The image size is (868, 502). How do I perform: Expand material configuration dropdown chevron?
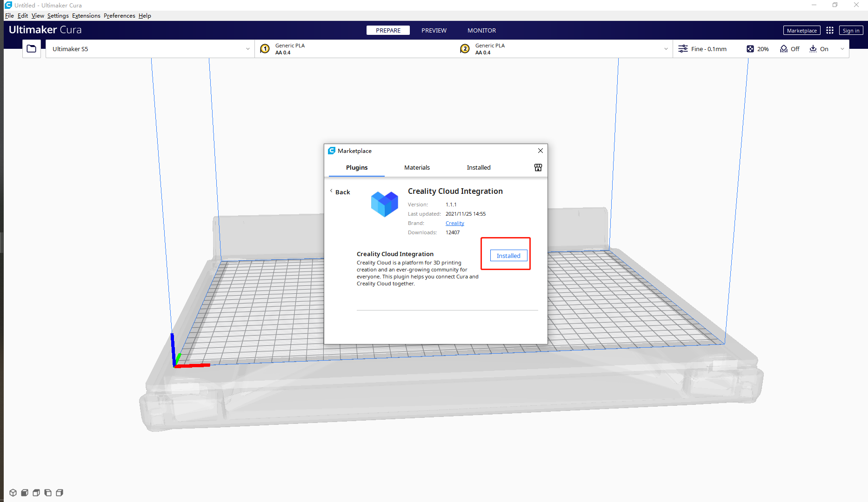[x=666, y=49]
